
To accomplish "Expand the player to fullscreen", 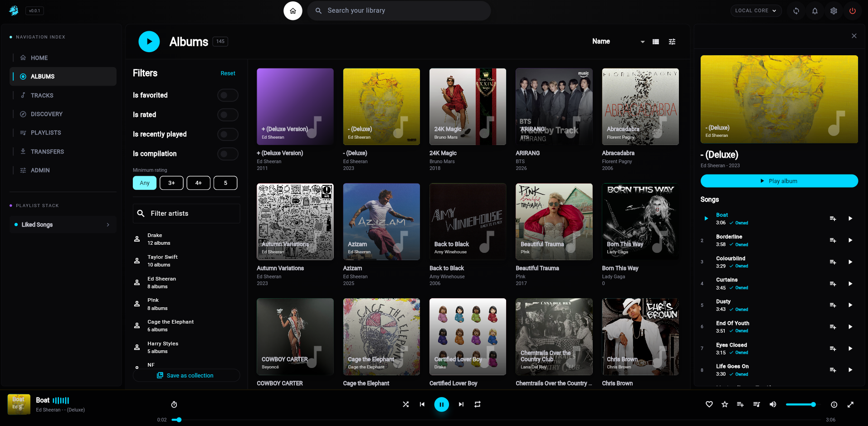I will click(850, 405).
